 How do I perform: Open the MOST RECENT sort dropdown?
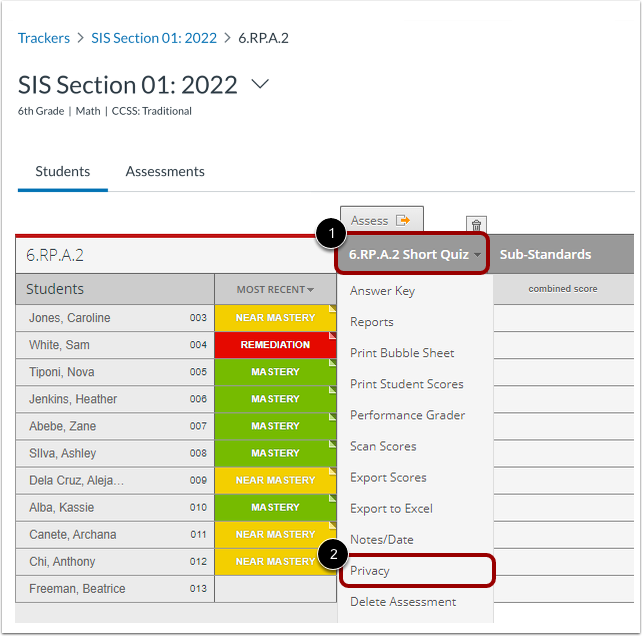pos(275,290)
